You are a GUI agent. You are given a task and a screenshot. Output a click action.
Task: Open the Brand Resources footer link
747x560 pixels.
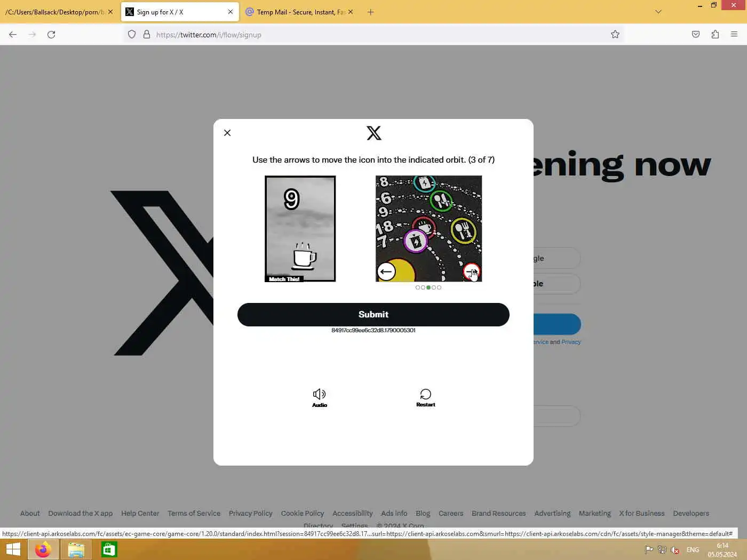499,514
